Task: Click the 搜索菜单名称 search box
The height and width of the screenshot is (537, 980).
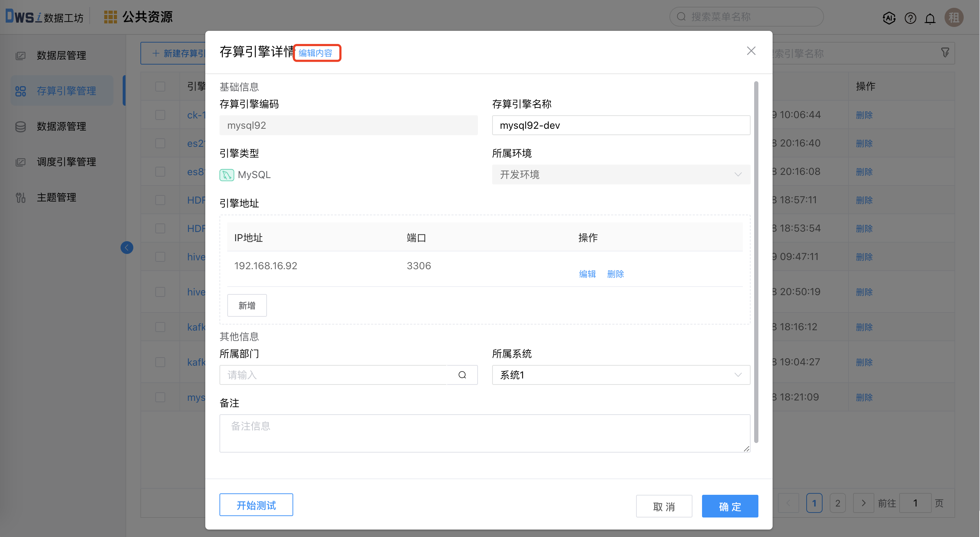Action: pyautogui.click(x=746, y=16)
